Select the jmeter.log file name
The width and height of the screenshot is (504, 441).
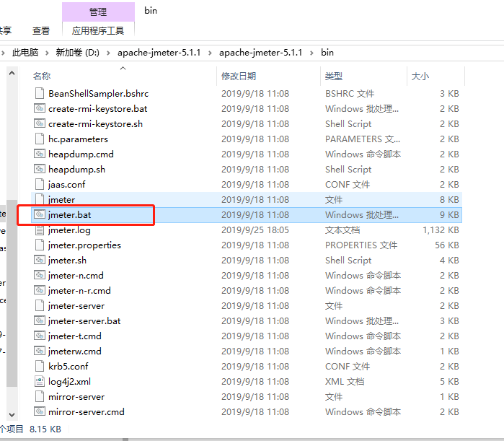pyautogui.click(x=69, y=230)
